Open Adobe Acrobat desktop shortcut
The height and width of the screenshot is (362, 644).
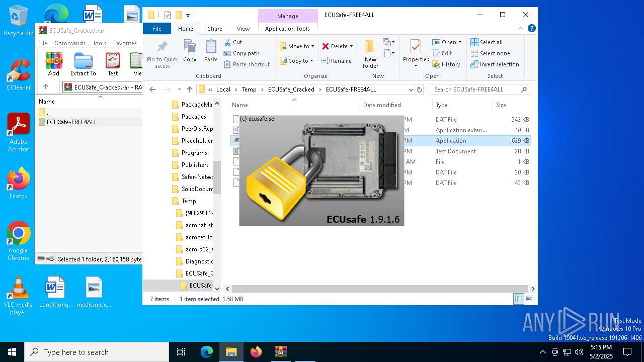18,132
